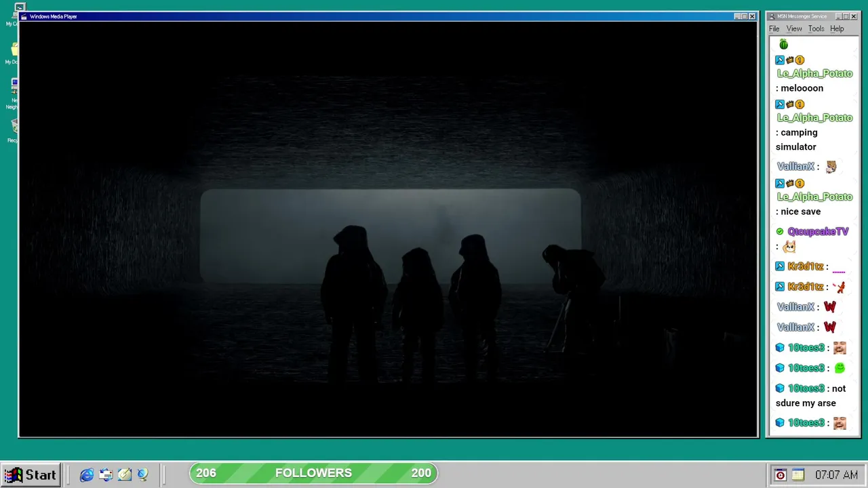Open the Recycle Bin desktop icon
This screenshot has width=868, height=488.
tap(14, 130)
